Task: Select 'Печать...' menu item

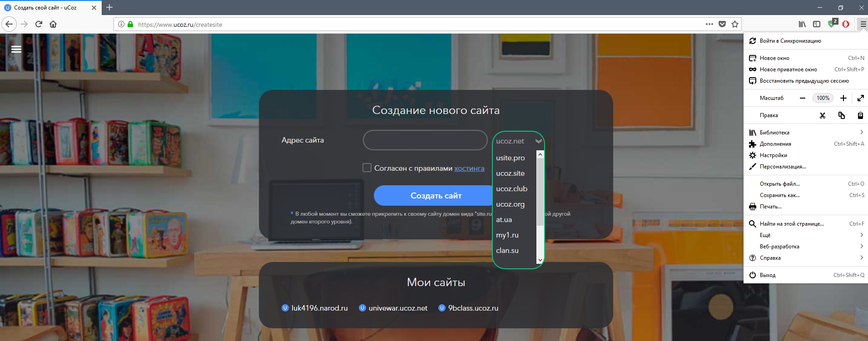Action: point(806,207)
